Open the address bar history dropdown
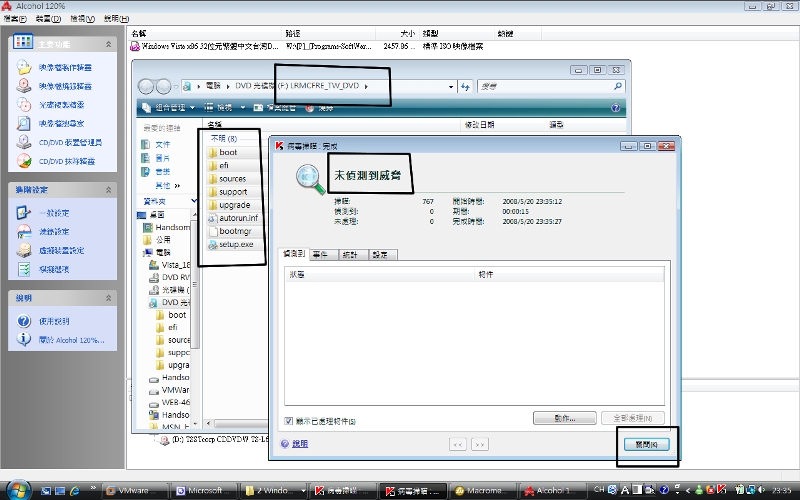The image size is (800, 500). coord(451,87)
